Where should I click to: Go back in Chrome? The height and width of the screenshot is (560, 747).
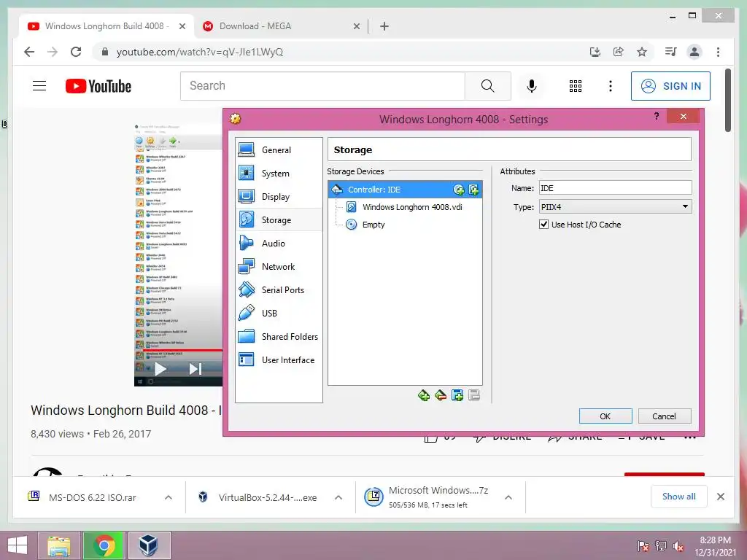pos(29,52)
